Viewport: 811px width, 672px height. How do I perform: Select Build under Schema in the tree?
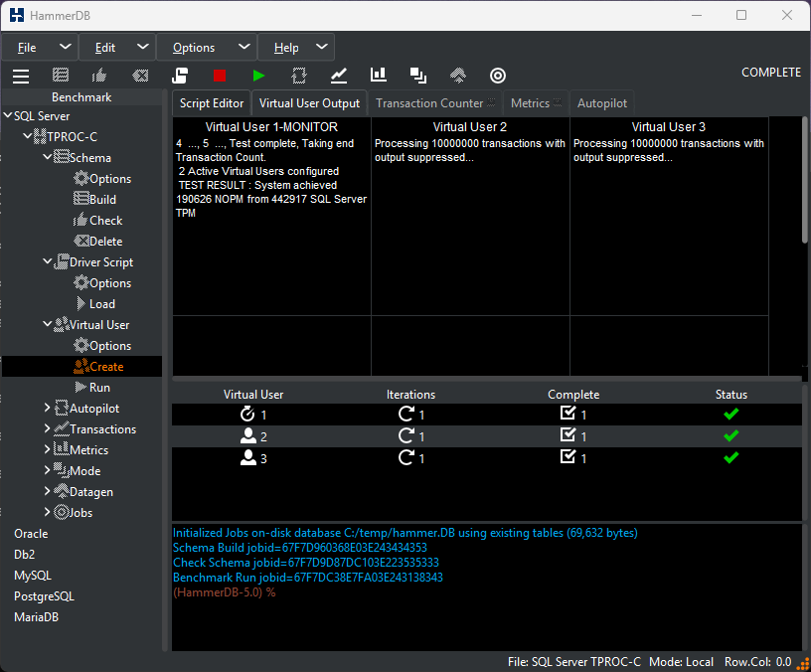[x=95, y=199]
